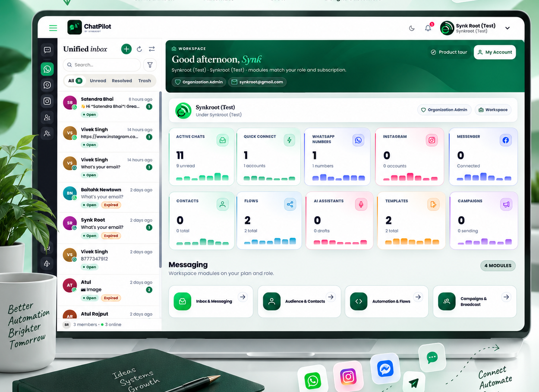This screenshot has height=392, width=539.
Task: Click the 4 MODULES badge
Action: coord(498,266)
